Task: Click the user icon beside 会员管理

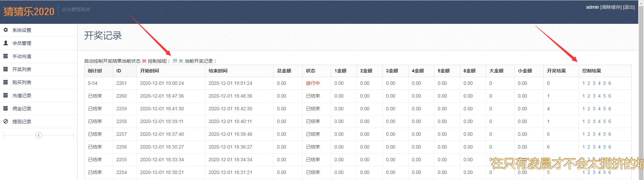Action: pyautogui.click(x=6, y=43)
